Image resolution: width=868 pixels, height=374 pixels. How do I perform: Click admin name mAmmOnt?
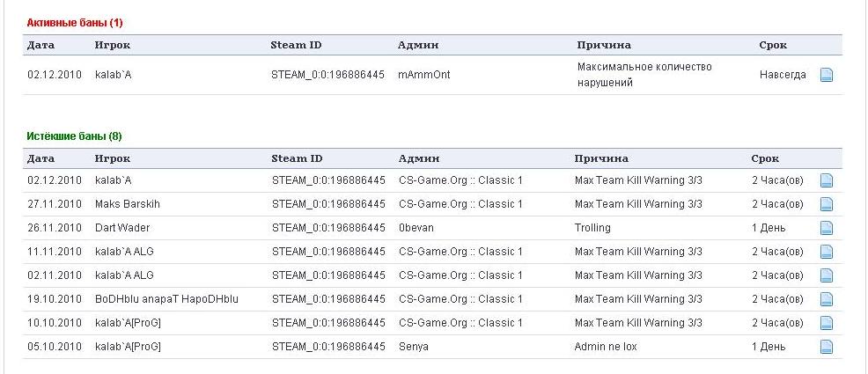point(424,75)
